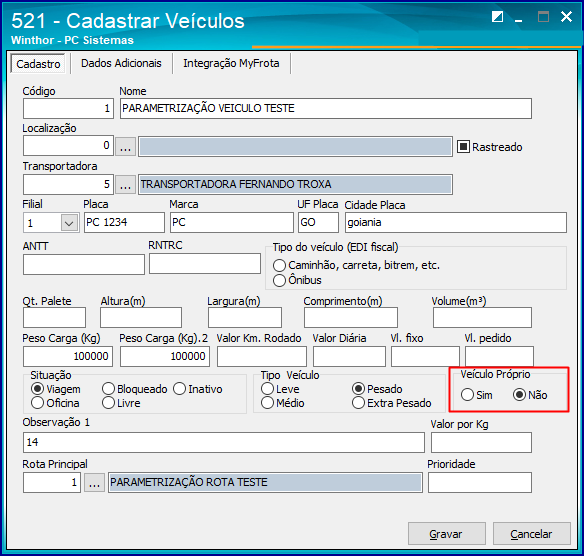Click the Cancelar button

pos(531,534)
